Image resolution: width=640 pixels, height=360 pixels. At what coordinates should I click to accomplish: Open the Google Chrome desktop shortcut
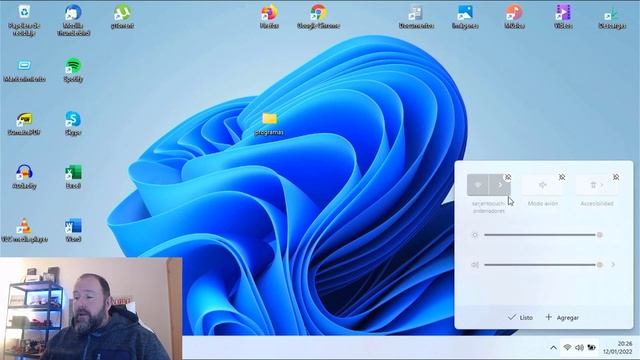[x=318, y=17]
